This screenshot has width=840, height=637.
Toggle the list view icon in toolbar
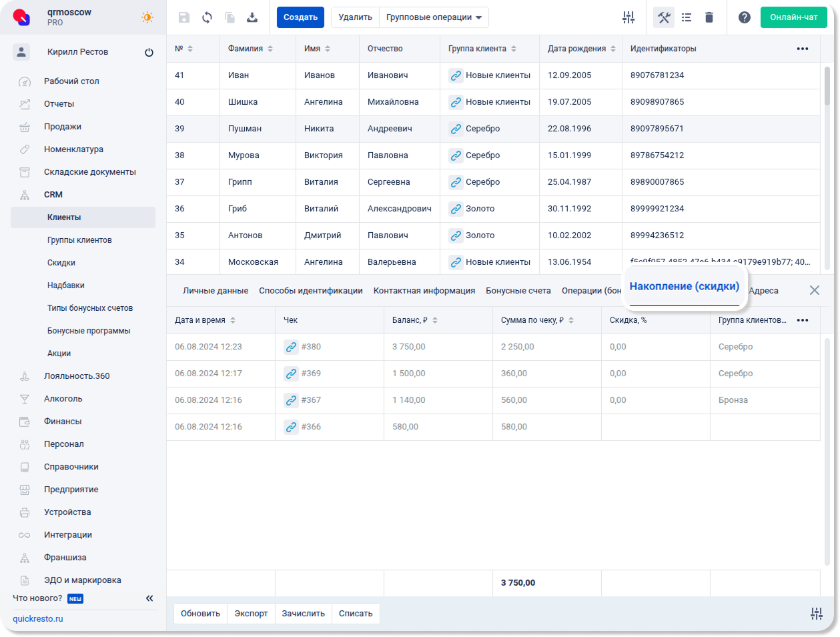(x=687, y=17)
